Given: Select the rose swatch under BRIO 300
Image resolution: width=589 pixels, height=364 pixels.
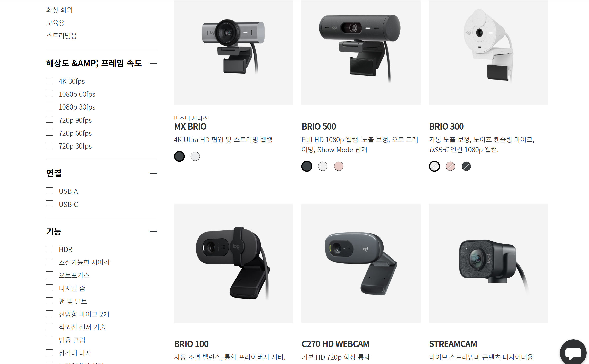Looking at the screenshot, I should (x=450, y=166).
